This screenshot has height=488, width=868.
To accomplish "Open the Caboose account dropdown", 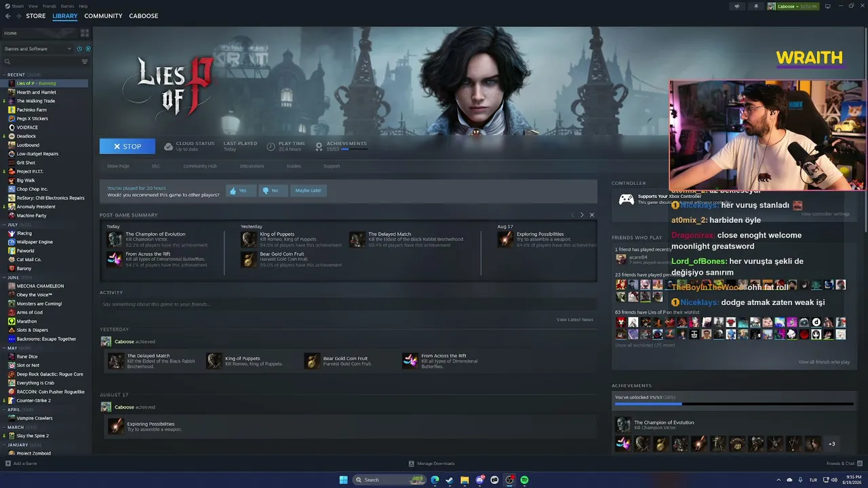I will [x=793, y=6].
